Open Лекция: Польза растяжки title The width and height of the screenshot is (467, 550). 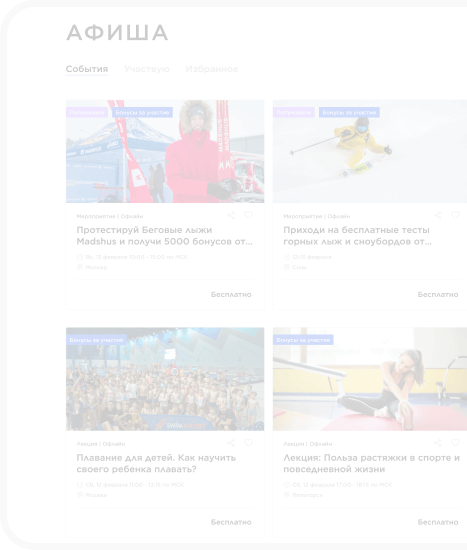(x=372, y=463)
